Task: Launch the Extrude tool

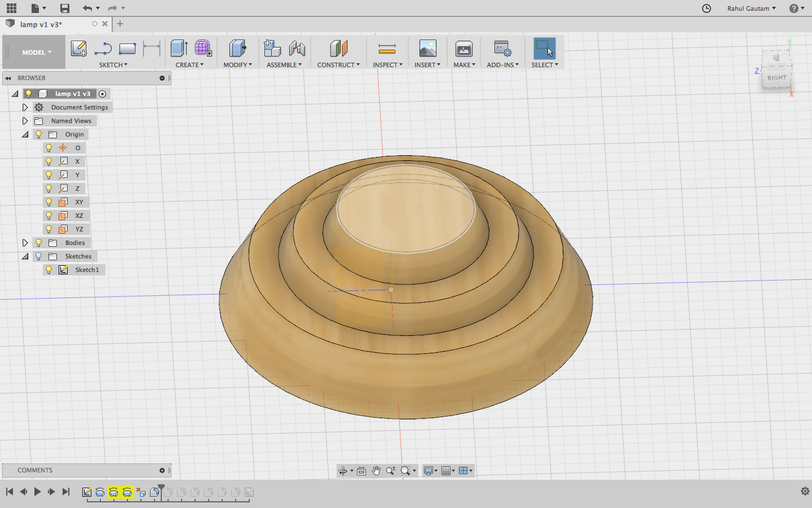Action: pyautogui.click(x=179, y=49)
